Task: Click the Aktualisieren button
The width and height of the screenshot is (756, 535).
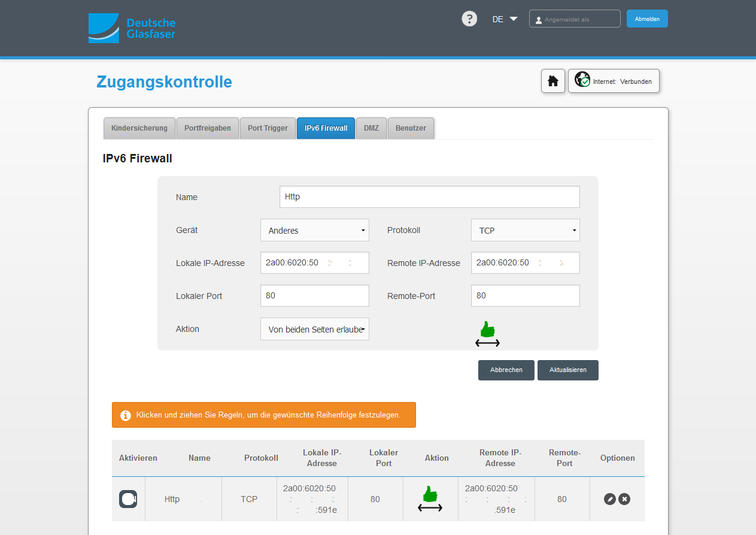Action: tap(568, 370)
